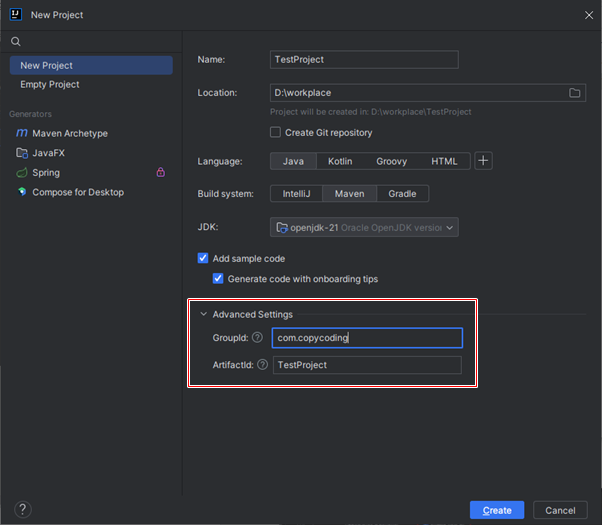Open the JDK openjdk-21 dropdown

tap(364, 227)
